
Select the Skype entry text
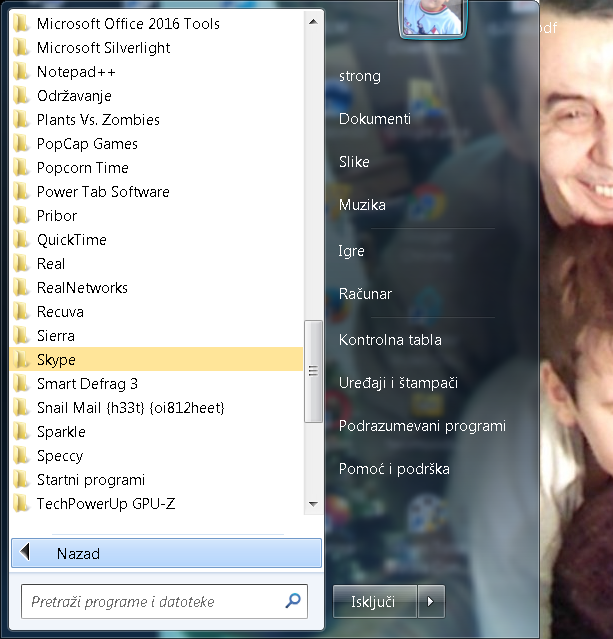(x=56, y=360)
